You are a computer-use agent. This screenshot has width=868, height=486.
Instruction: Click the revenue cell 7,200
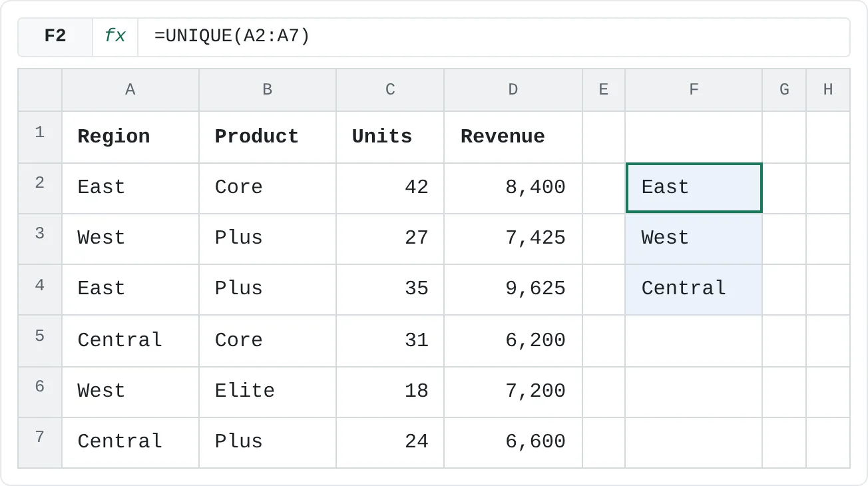point(513,392)
